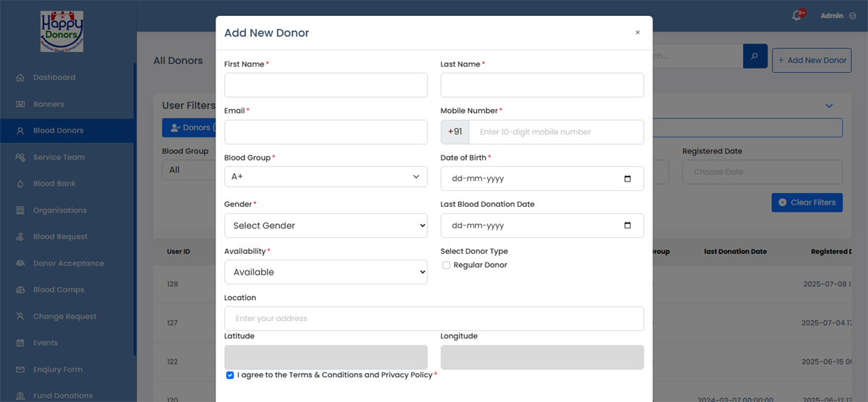
Task: Click the Dashboard home icon in sidebar
Action: click(x=20, y=77)
